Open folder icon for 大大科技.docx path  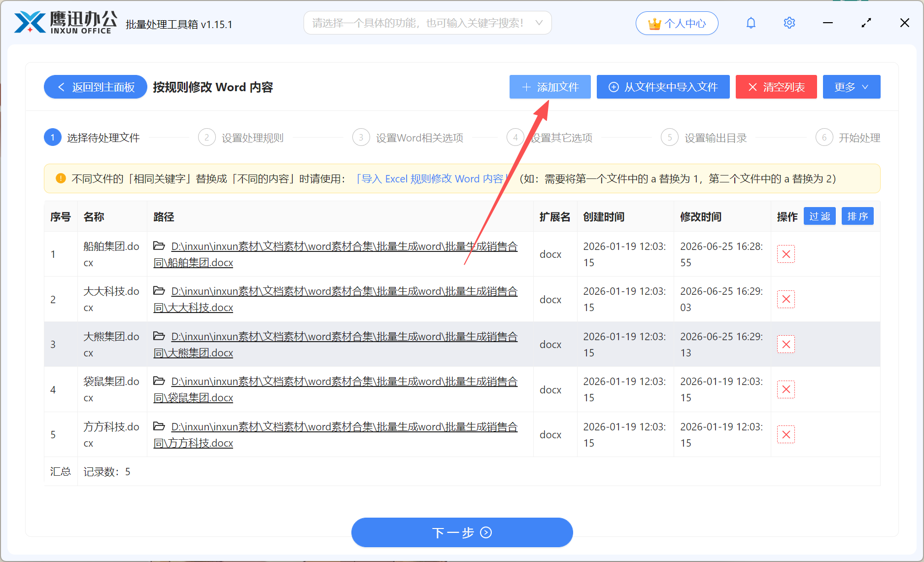(x=159, y=290)
